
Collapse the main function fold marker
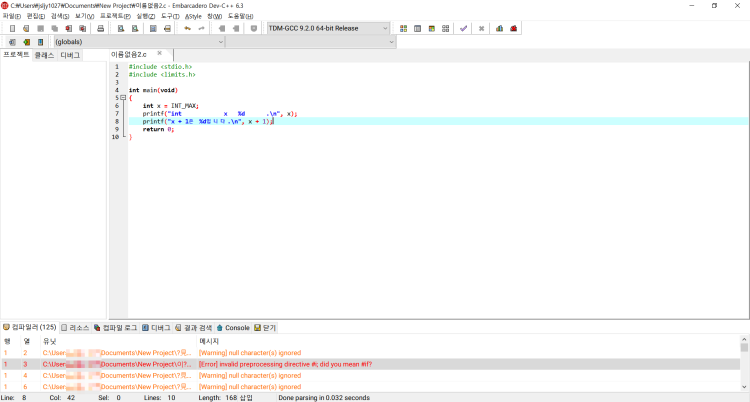coord(123,98)
